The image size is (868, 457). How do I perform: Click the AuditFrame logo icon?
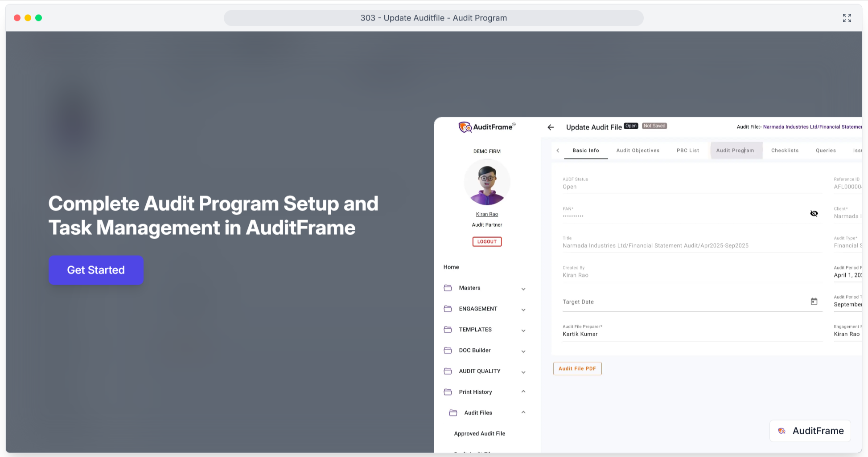465,127
